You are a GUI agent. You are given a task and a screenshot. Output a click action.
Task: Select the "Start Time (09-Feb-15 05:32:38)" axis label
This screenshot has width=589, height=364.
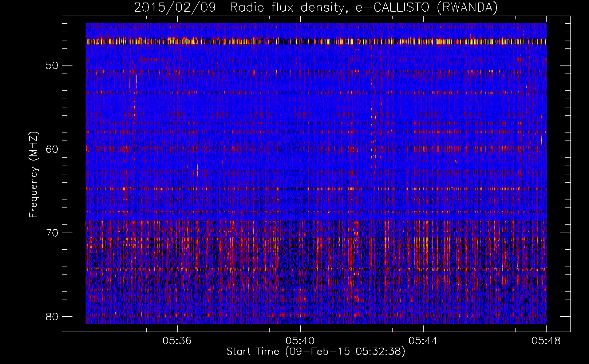pyautogui.click(x=316, y=352)
